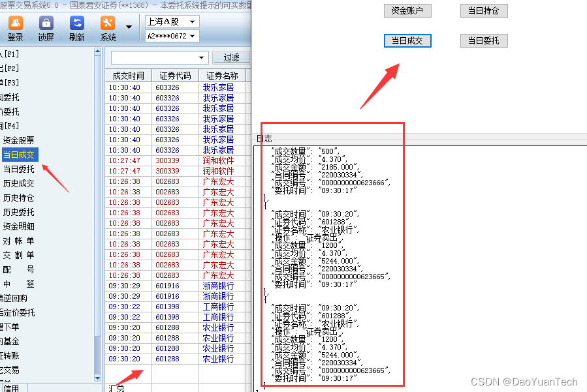Click the 汇总 summary row label
The width and height of the screenshot is (587, 392).
point(116,388)
